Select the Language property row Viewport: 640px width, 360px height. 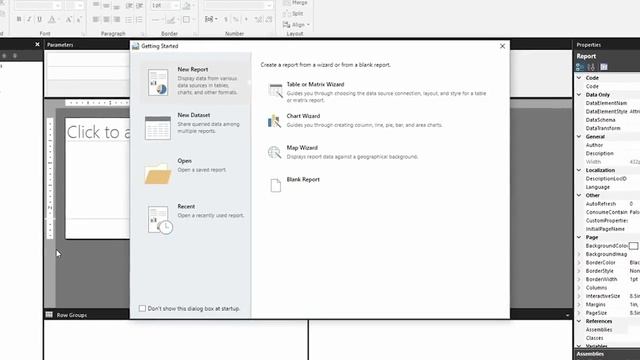608,187
